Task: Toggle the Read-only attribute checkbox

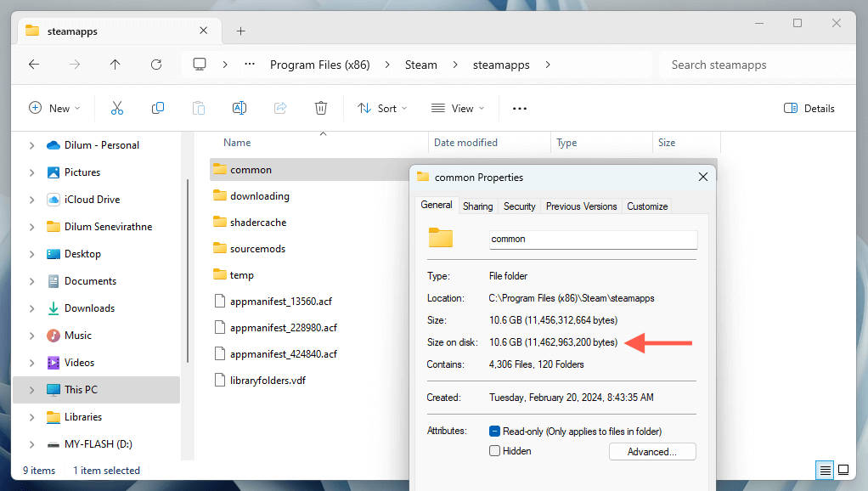Action: (494, 432)
